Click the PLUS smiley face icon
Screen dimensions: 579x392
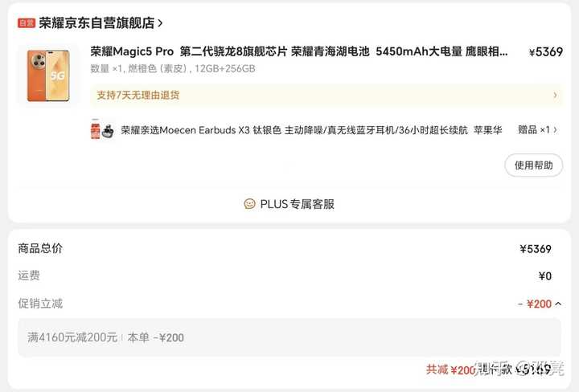(x=249, y=204)
